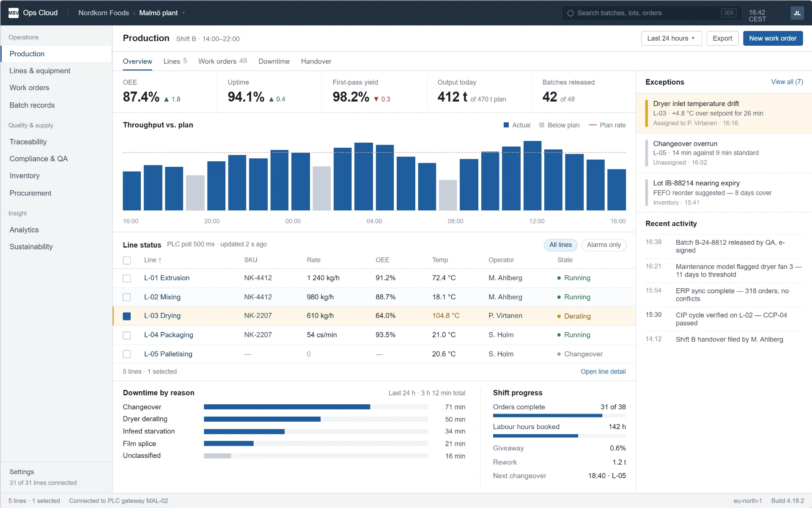Click Open line detail link
The height and width of the screenshot is (508, 812).
pyautogui.click(x=603, y=371)
